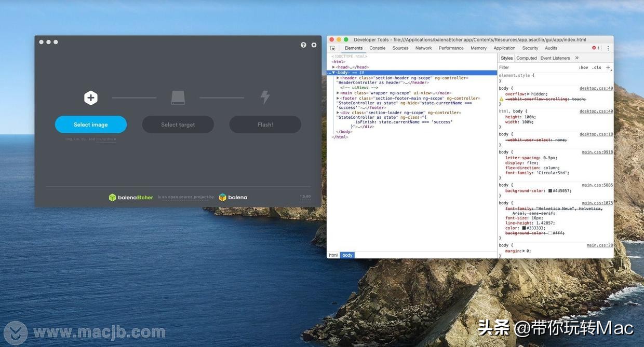Click the line-height 1.42857 value
This screenshot has width=644, height=347.
coord(545,223)
